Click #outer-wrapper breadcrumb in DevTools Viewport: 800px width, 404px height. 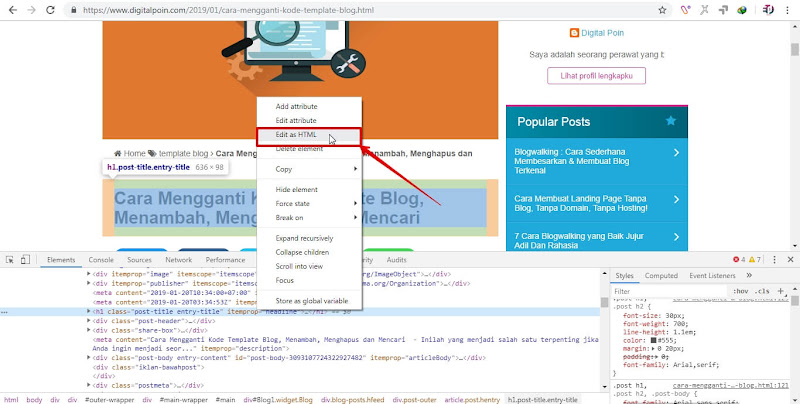tap(110, 399)
